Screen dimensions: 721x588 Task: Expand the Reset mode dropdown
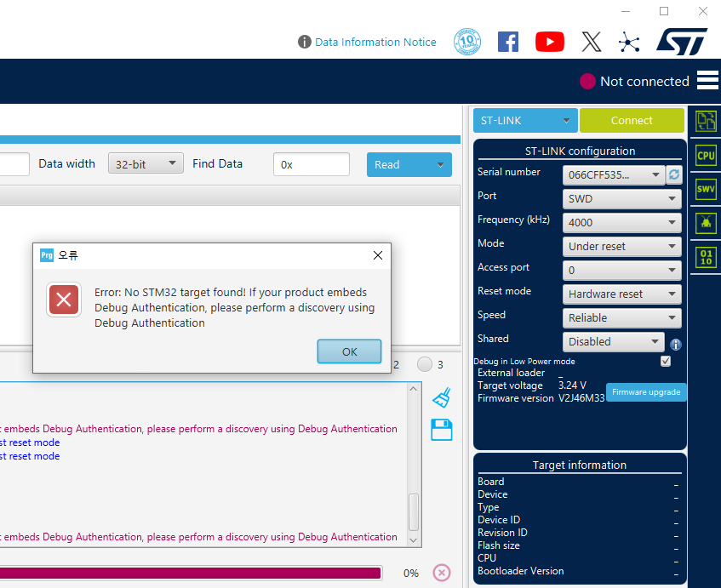[x=621, y=294]
